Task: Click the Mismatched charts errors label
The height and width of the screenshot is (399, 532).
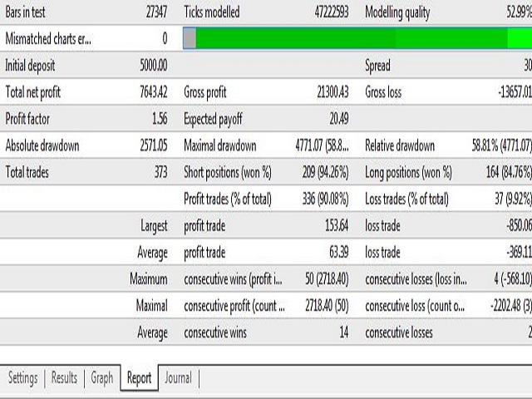Action: point(48,39)
